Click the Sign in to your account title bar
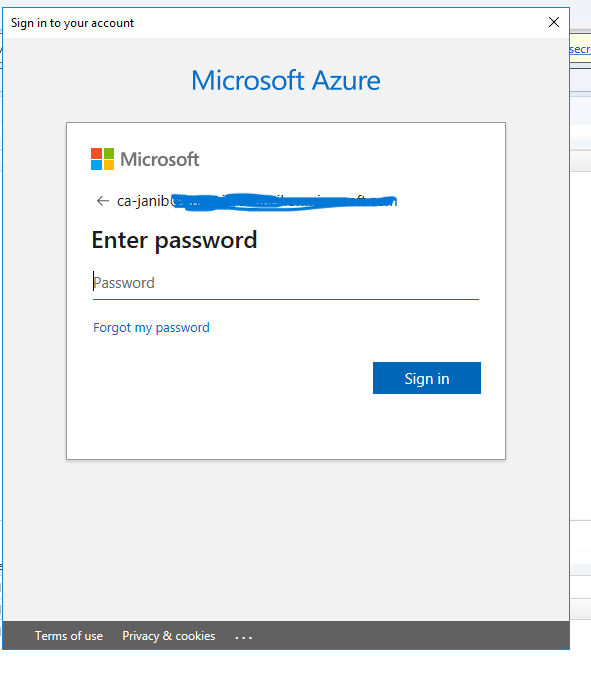 (x=275, y=23)
